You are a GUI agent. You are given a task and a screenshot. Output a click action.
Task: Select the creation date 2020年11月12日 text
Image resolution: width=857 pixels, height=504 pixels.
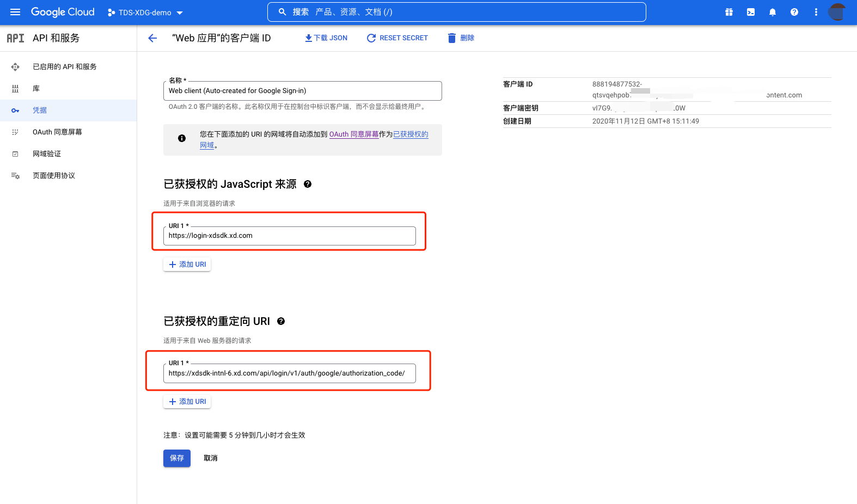[646, 121]
